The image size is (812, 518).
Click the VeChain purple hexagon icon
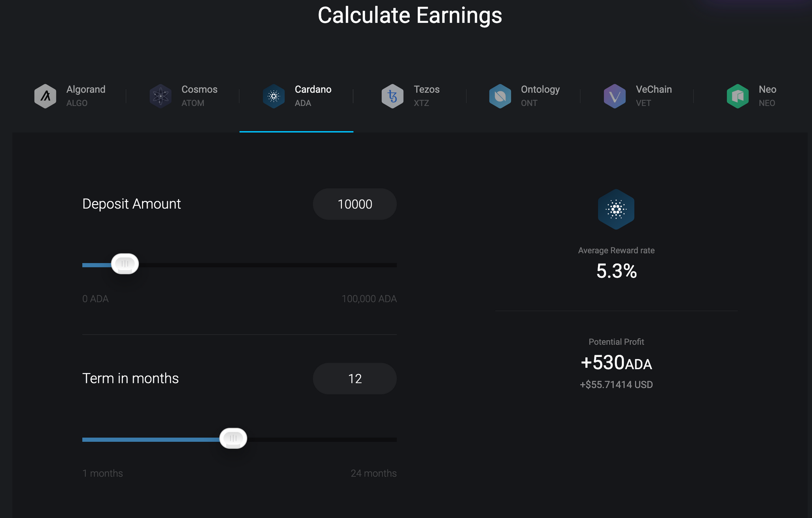point(615,96)
